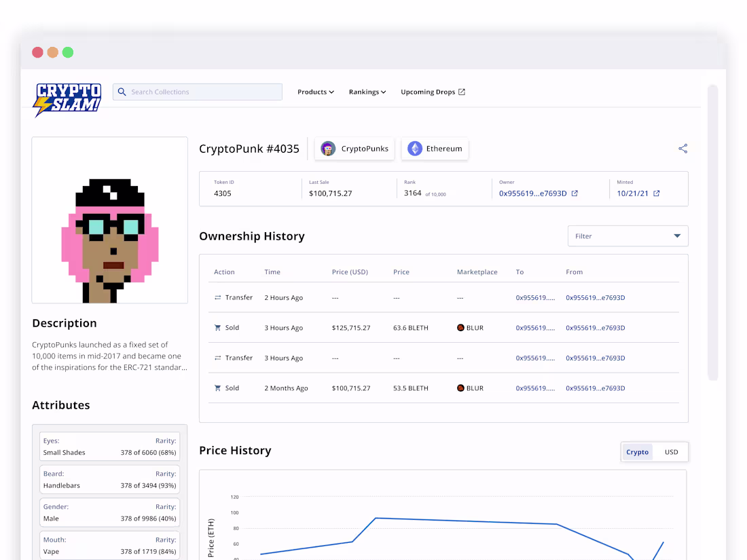This screenshot has width=747, height=560.
Task: Expand the Rankings dropdown
Action: click(x=367, y=92)
